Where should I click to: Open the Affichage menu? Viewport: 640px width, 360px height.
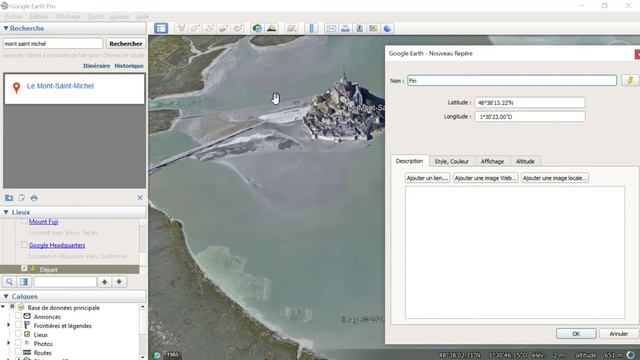tap(68, 17)
